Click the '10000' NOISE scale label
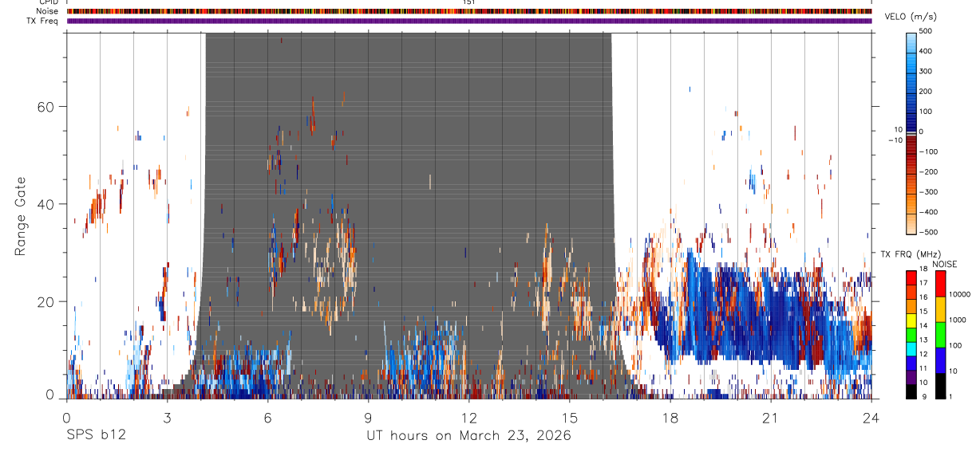This screenshot has width=980, height=452. (x=960, y=293)
